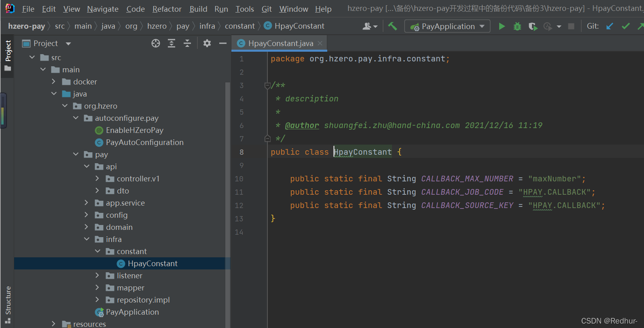The height and width of the screenshot is (328, 644).
Task: Click the constant breadcrumb in navigation bar
Action: click(240, 26)
